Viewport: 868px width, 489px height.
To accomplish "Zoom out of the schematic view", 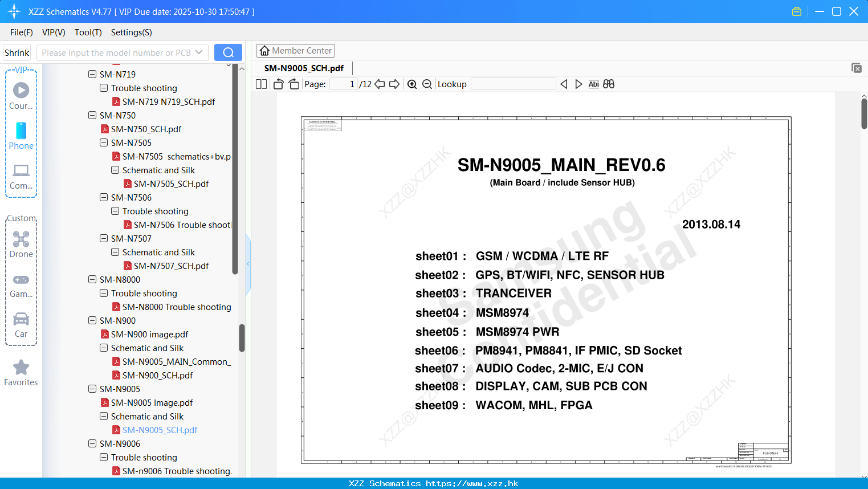I will [x=426, y=84].
